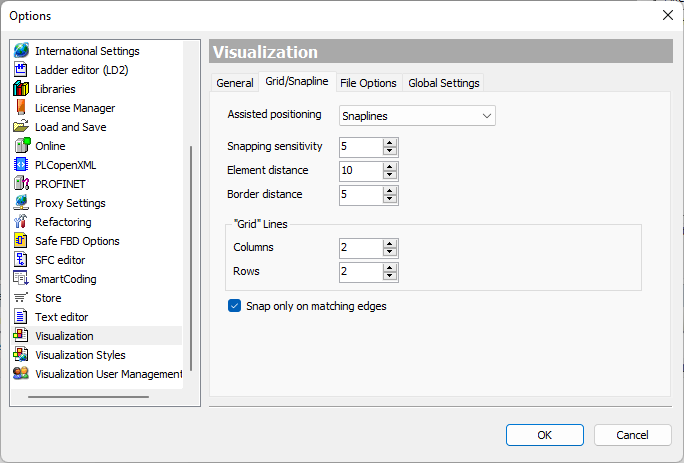Increase grid Rows with up arrow

(390, 268)
